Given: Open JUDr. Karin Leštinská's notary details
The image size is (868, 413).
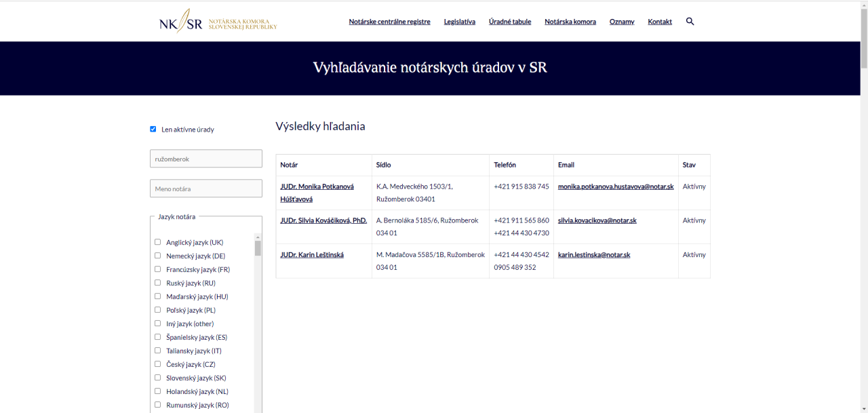Looking at the screenshot, I should click(312, 255).
